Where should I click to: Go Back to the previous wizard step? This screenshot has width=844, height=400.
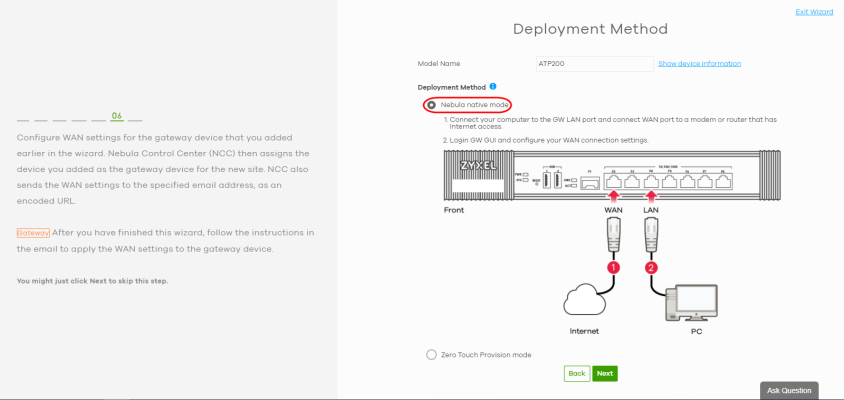pyautogui.click(x=576, y=373)
